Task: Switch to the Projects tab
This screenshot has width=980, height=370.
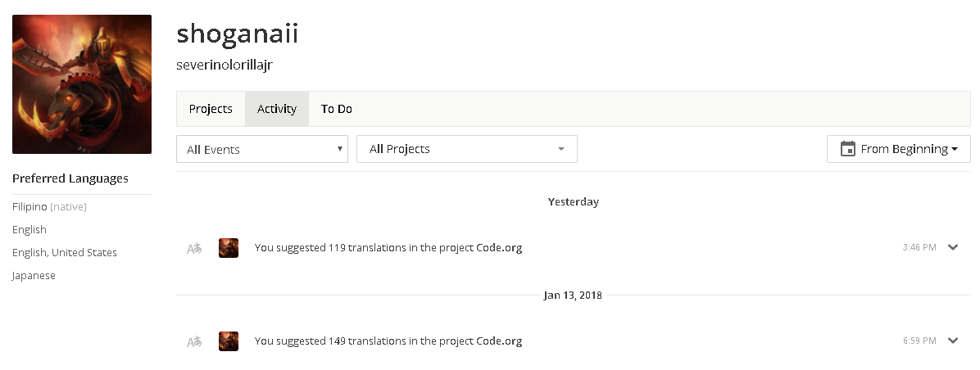Action: 211,109
